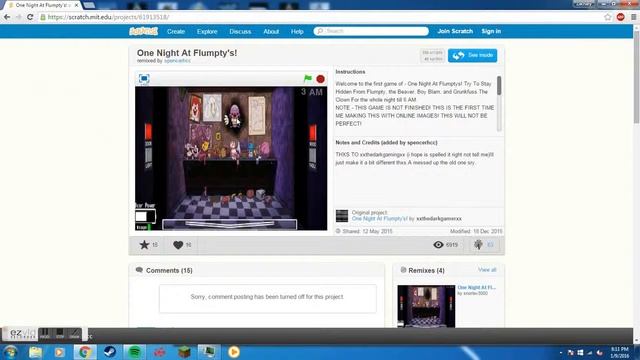Click the Remixes (4) heading
This screenshot has height=360, width=640.
click(426, 271)
